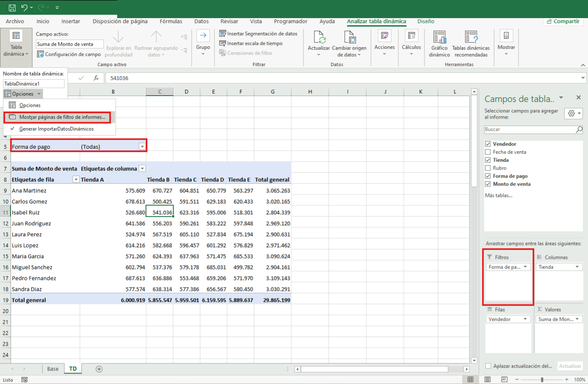
Task: Select column G header
Action: tap(273, 91)
